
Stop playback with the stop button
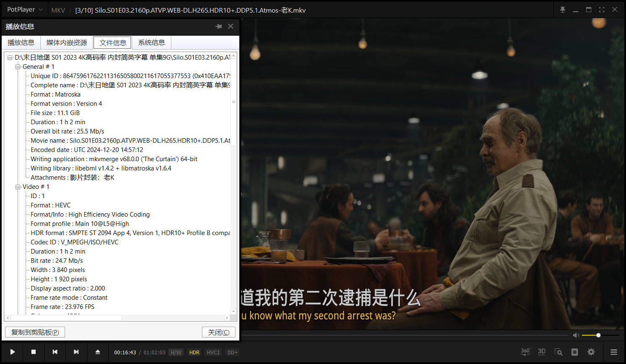(x=34, y=352)
